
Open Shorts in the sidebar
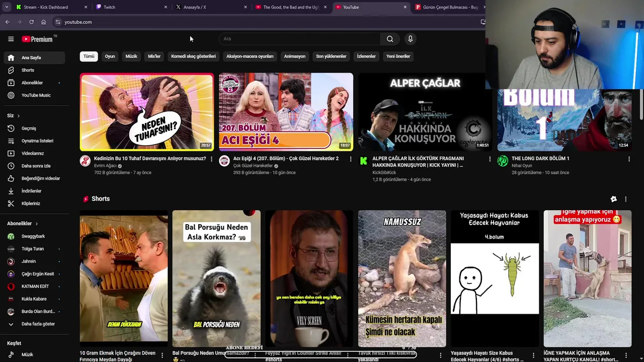click(x=34, y=70)
